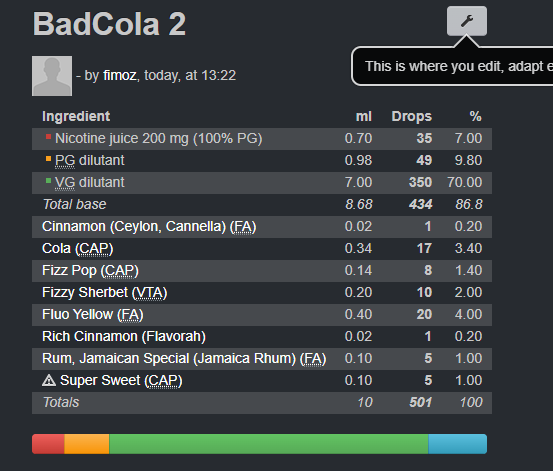
Task: Click the green VG bar segment
Action: [269, 444]
